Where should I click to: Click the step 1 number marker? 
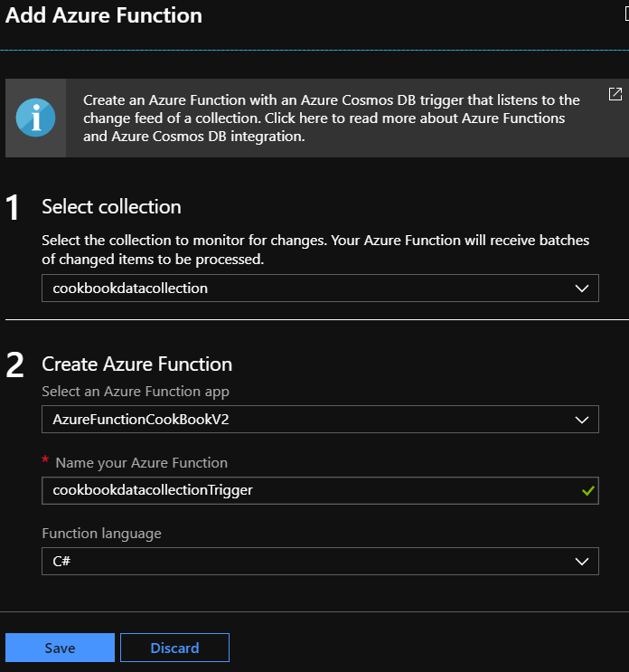pos(14,208)
